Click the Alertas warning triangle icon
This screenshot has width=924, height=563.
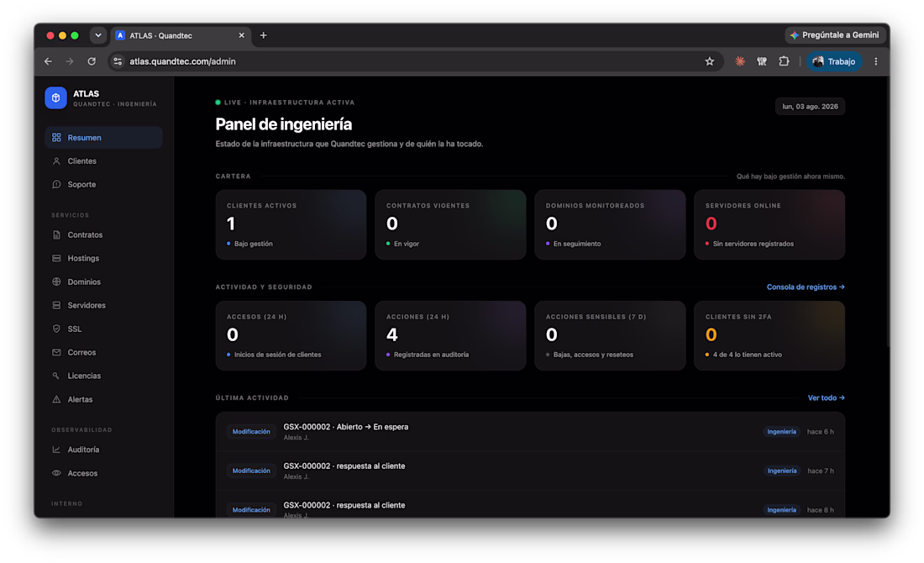coord(56,399)
